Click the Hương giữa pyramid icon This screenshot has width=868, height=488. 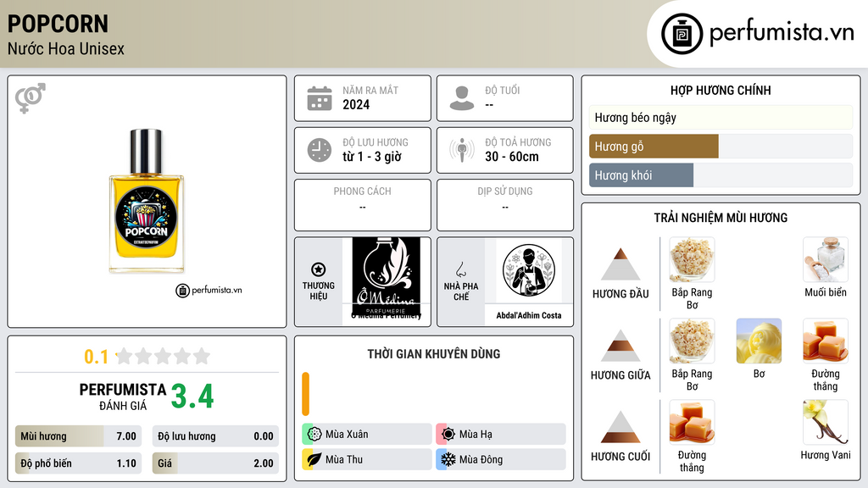(620, 346)
